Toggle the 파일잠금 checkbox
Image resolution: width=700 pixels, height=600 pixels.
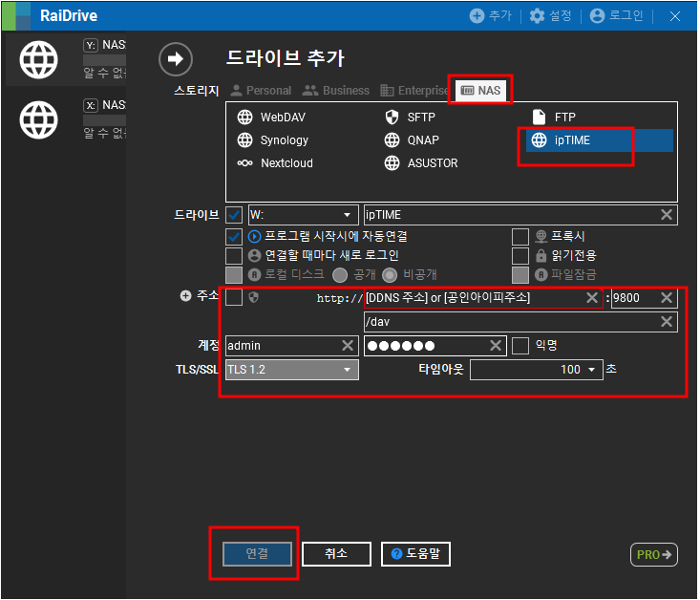coord(520,275)
